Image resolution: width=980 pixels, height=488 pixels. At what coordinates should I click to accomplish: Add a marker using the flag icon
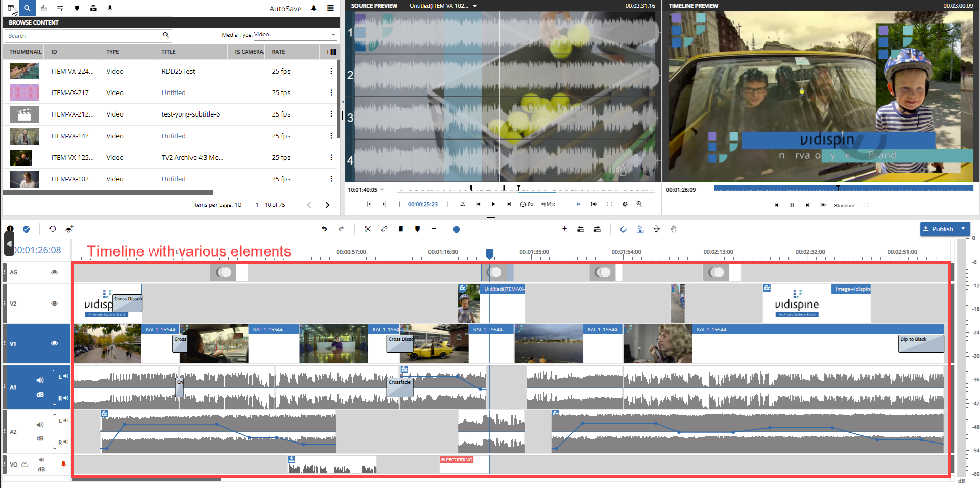417,229
